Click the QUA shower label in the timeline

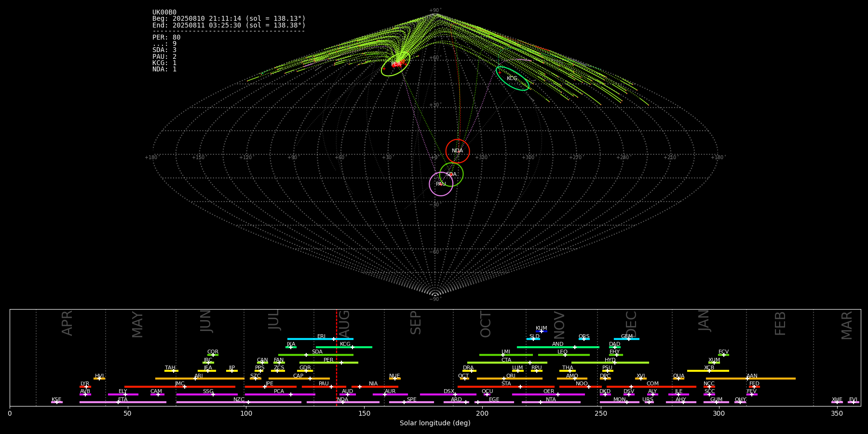coord(678,376)
